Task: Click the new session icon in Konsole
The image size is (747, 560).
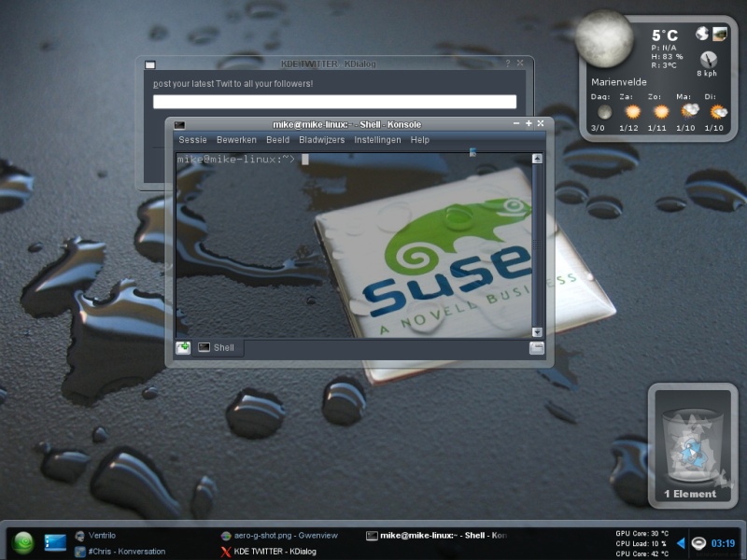Action: 183,347
